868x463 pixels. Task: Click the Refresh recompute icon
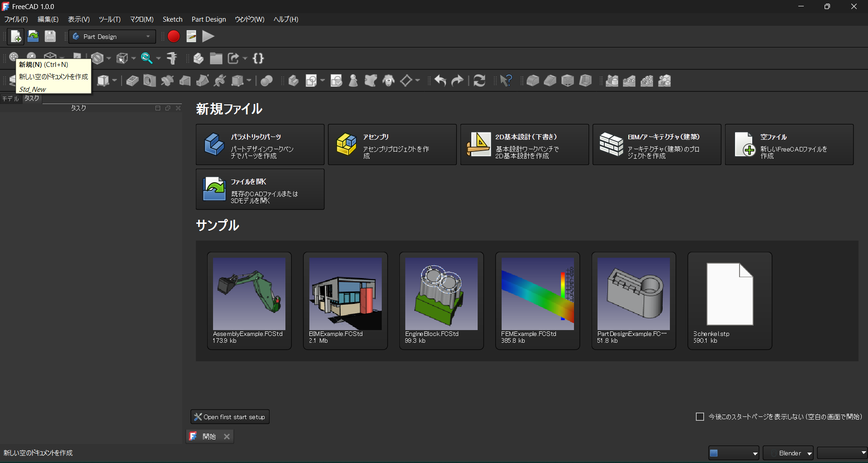point(479,80)
